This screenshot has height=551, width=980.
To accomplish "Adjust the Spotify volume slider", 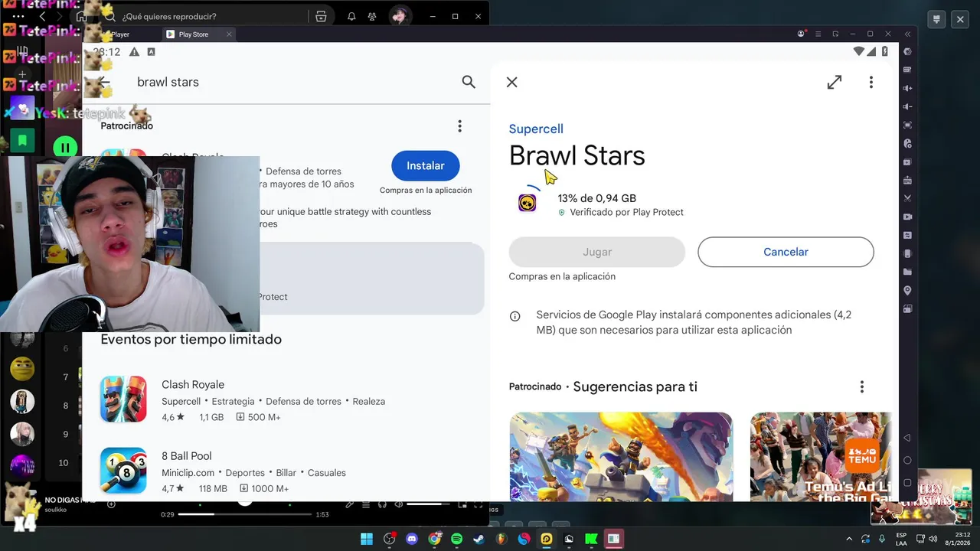I will click(428, 504).
